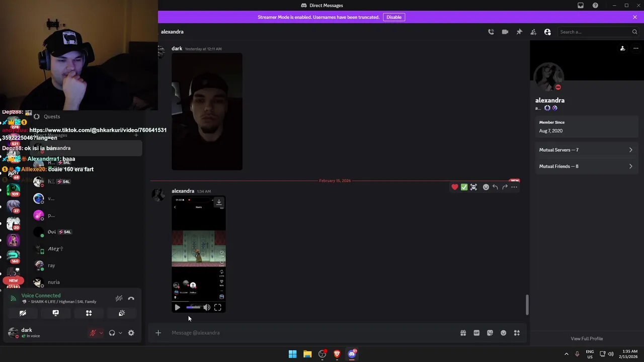Click the upload attachment plus button

158,333
